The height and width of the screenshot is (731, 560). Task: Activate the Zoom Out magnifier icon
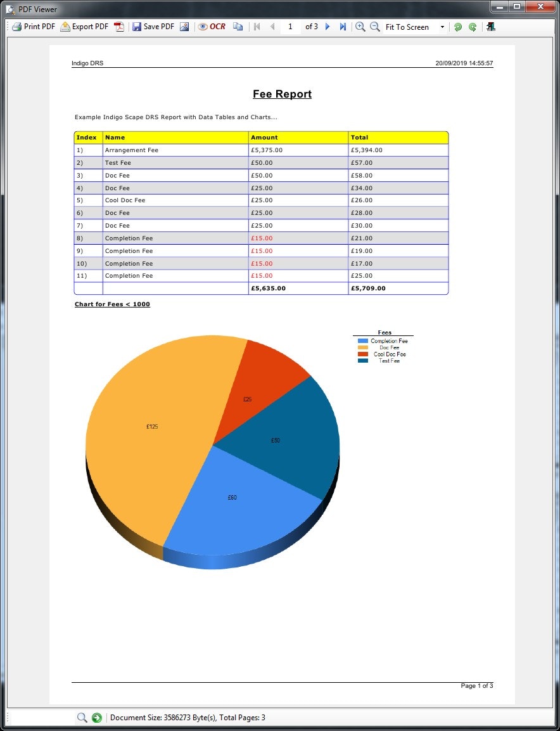click(375, 27)
